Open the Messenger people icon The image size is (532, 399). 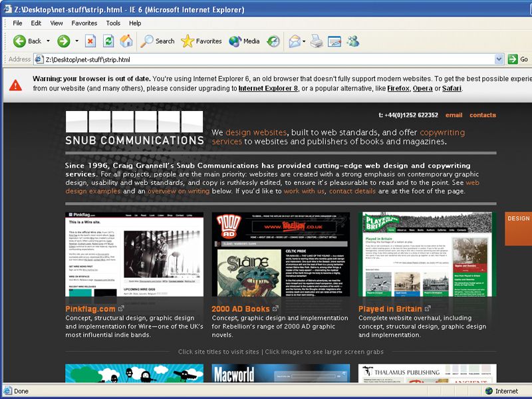click(353, 41)
